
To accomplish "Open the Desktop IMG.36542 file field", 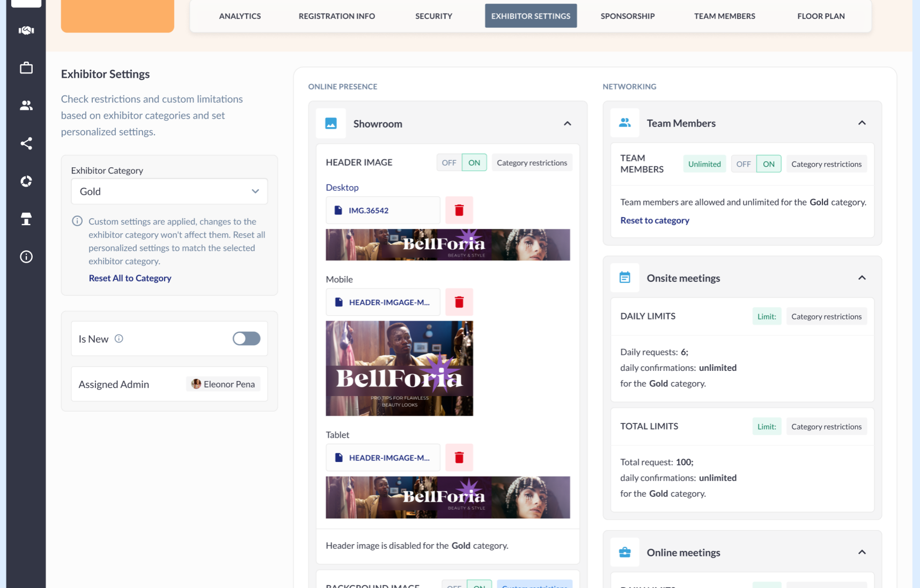I will tap(383, 210).
